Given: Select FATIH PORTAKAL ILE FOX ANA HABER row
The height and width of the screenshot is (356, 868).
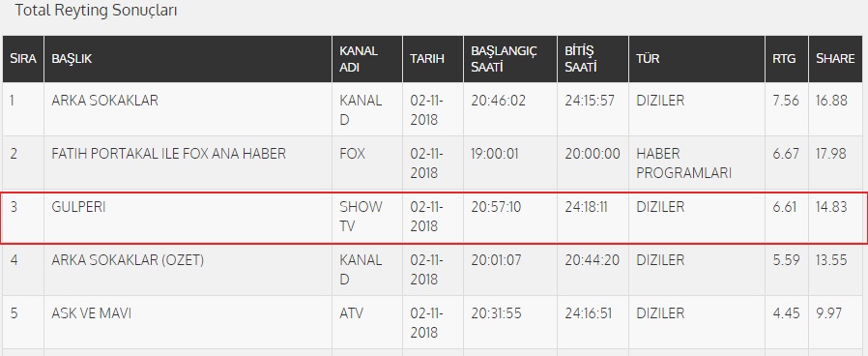Looking at the screenshot, I should click(x=434, y=163).
